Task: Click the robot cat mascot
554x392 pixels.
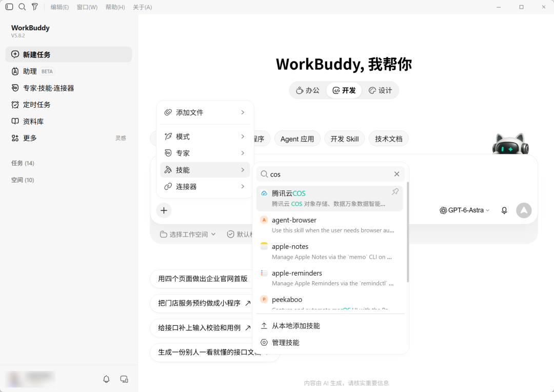Action: tap(510, 144)
